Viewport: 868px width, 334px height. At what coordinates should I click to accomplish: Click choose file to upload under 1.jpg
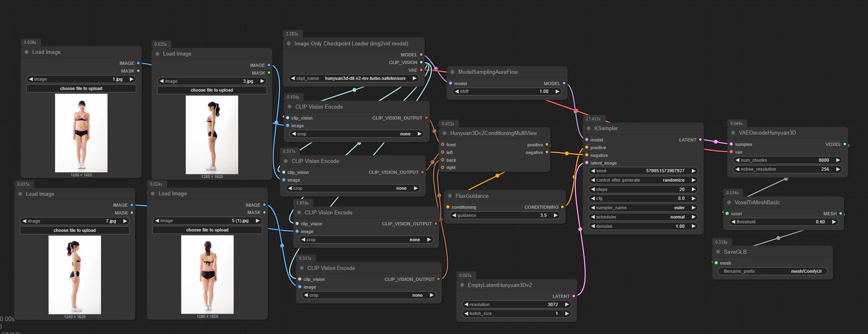[x=81, y=89]
